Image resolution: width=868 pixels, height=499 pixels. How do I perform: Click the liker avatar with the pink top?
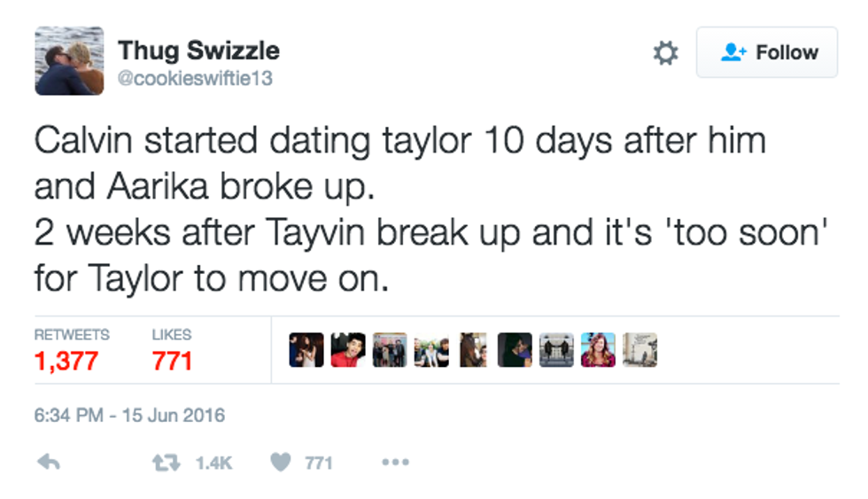[598, 350]
